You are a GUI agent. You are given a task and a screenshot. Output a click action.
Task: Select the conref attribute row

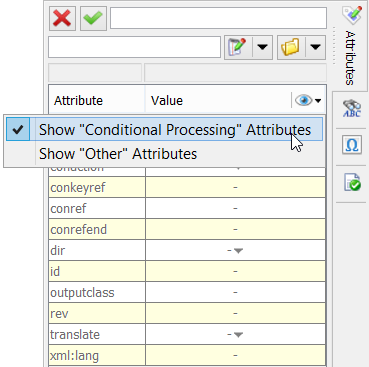187,208
